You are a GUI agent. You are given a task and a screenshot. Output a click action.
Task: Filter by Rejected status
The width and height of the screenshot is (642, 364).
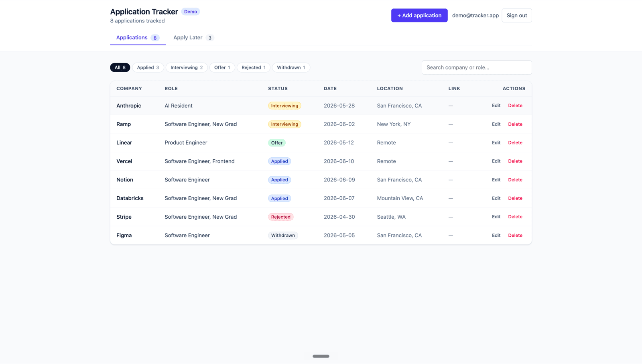click(x=254, y=67)
